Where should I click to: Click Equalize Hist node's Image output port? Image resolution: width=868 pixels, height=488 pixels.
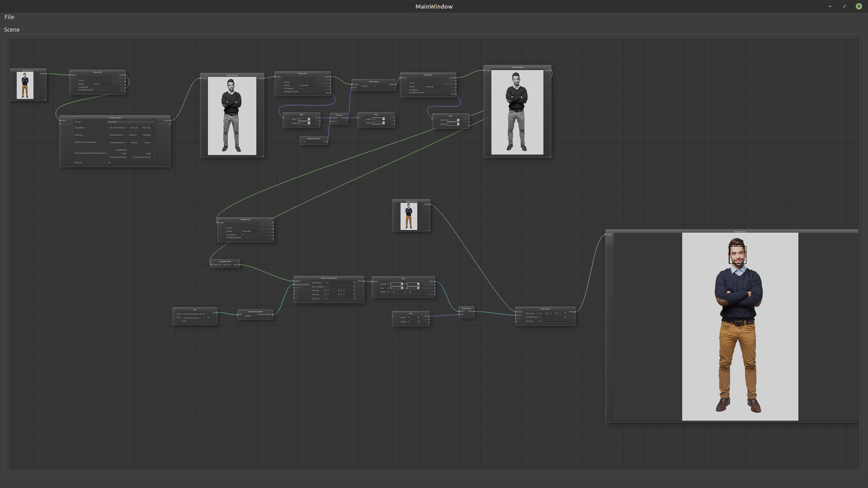point(240,265)
